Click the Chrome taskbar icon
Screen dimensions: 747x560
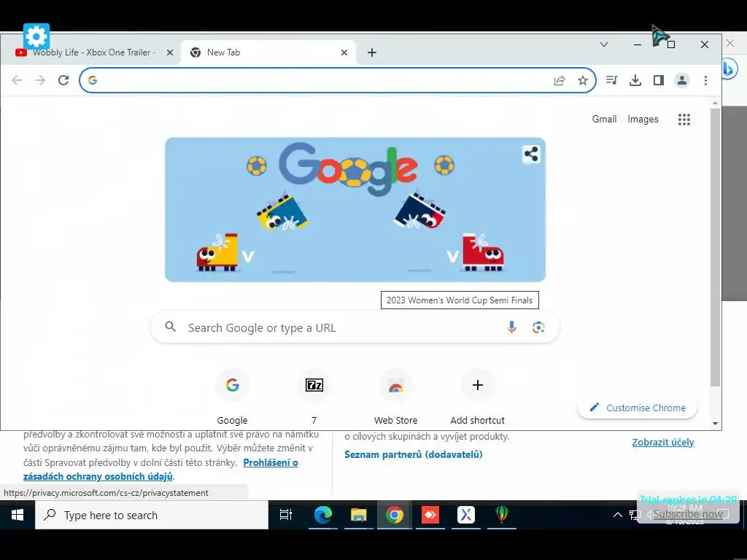coord(395,515)
